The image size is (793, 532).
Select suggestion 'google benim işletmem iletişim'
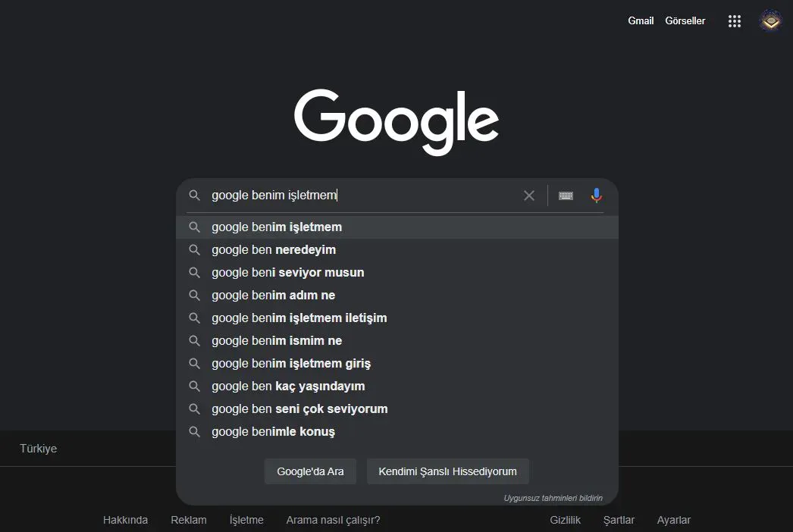(x=397, y=318)
